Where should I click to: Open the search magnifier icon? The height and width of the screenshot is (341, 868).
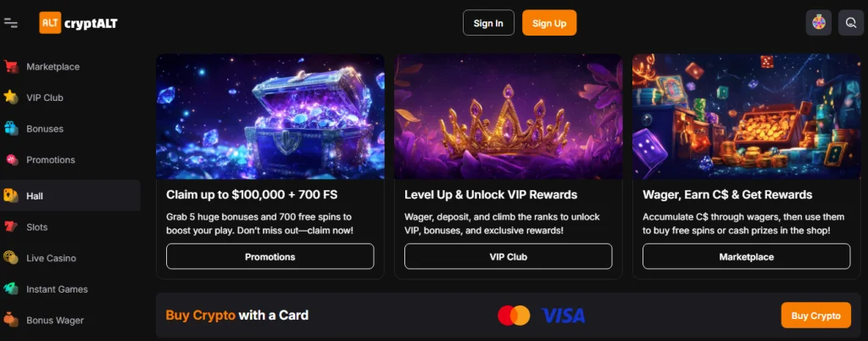[850, 23]
